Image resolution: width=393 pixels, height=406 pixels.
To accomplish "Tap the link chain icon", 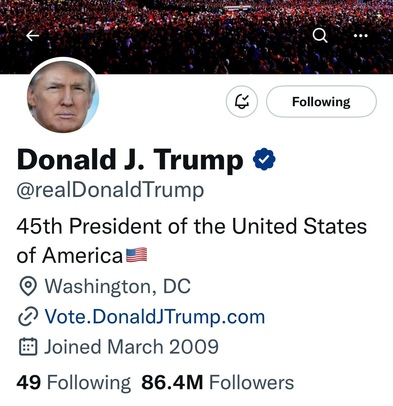I will point(27,317).
